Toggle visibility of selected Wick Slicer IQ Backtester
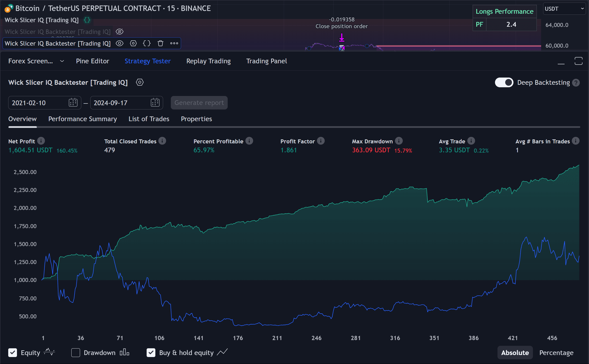The width and height of the screenshot is (589, 364). tap(120, 43)
